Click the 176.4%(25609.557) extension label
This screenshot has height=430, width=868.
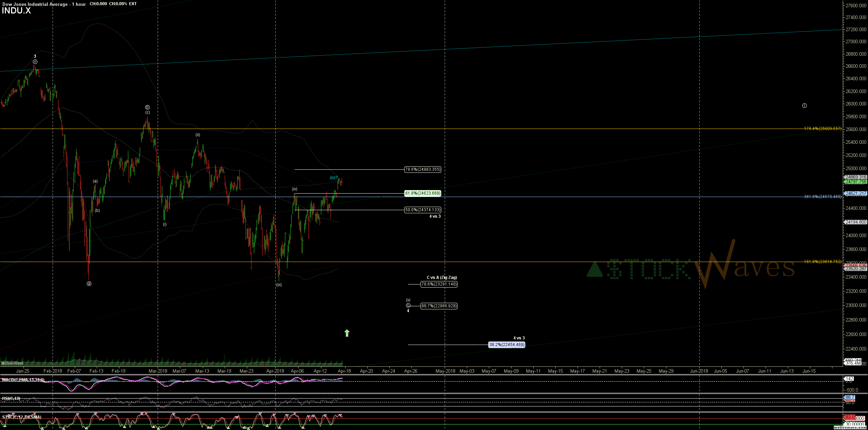[x=823, y=129]
